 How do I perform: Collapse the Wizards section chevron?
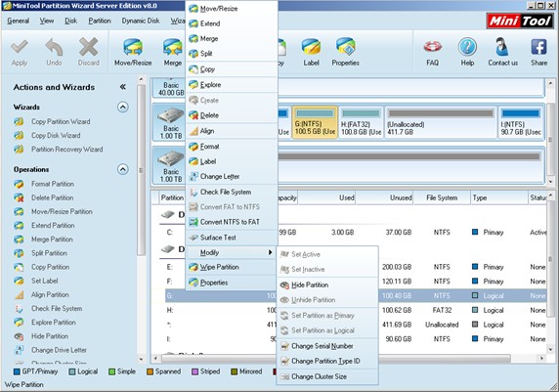(123, 107)
